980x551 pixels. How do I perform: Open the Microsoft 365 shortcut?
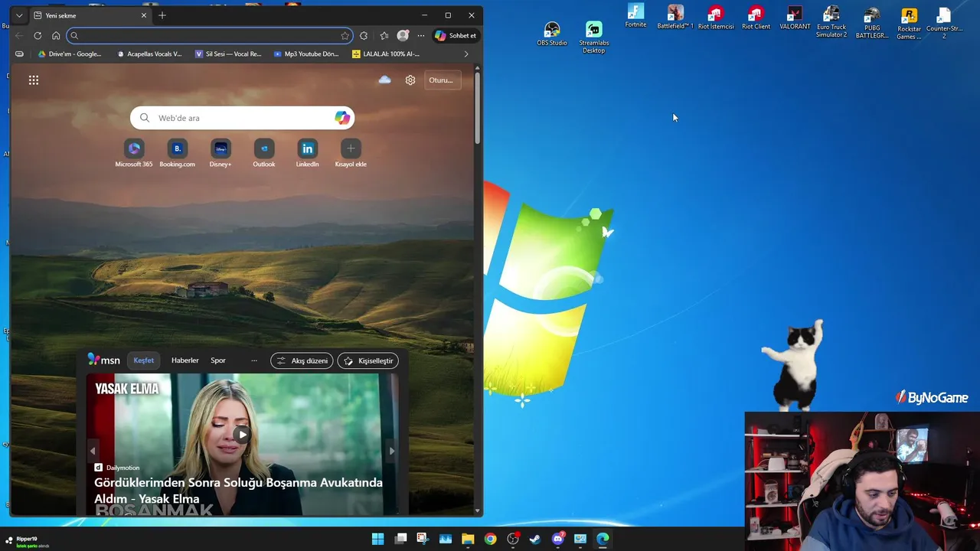tap(134, 153)
